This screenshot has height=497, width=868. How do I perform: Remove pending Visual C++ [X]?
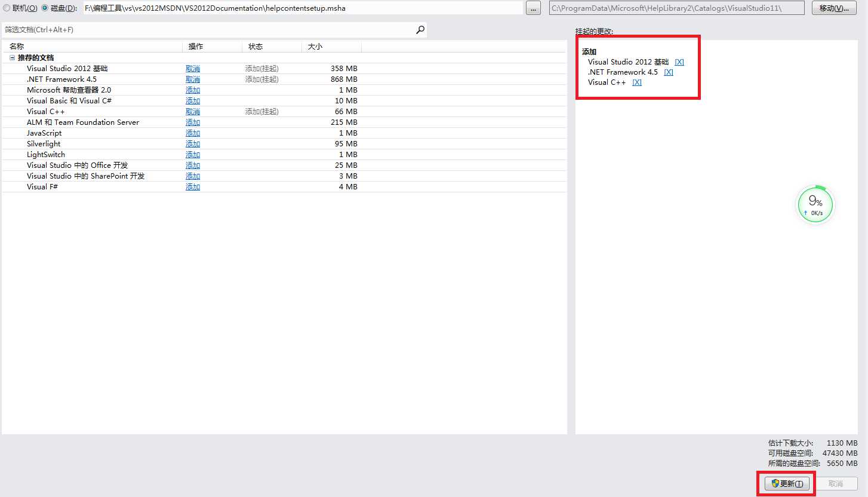pyautogui.click(x=637, y=82)
